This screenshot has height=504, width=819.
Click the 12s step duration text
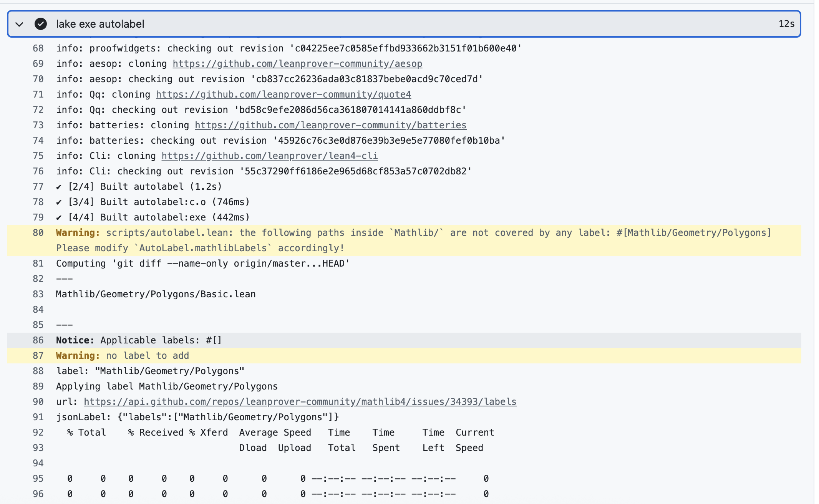tap(786, 24)
